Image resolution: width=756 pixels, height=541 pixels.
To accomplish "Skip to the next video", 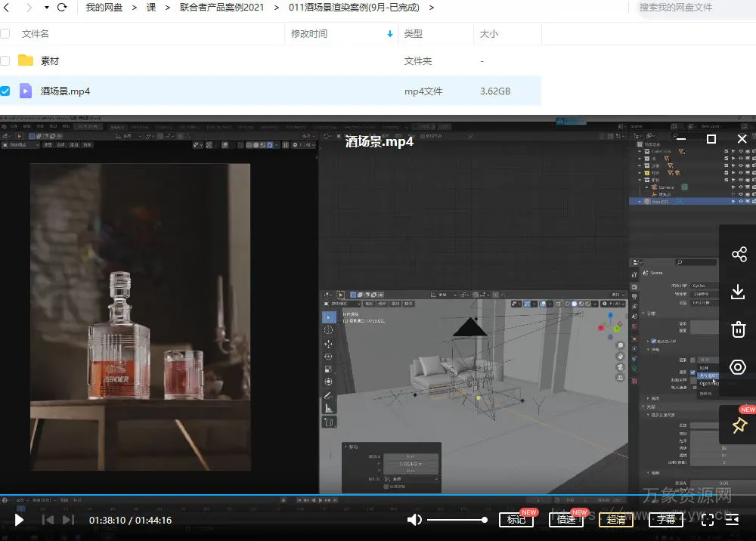I will click(x=68, y=520).
